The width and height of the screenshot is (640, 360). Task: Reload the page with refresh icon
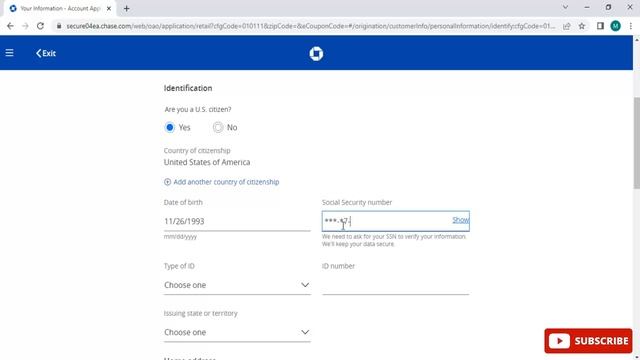click(40, 26)
